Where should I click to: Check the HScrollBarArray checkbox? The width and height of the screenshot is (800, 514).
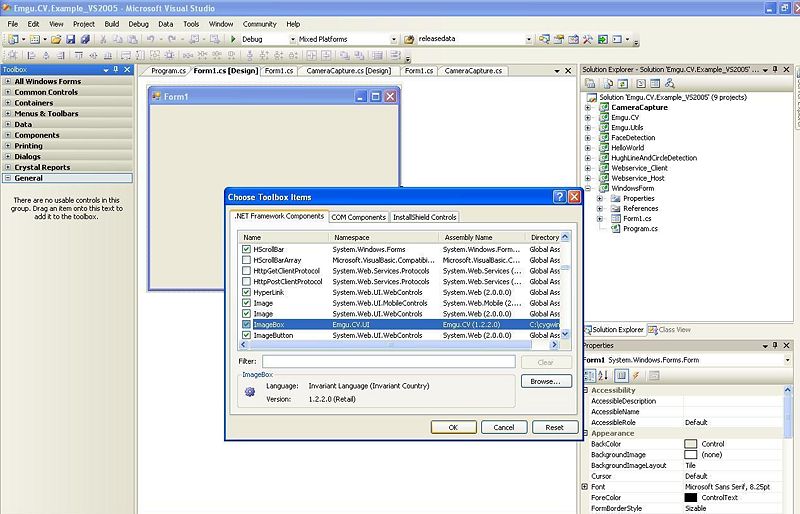[x=246, y=260]
